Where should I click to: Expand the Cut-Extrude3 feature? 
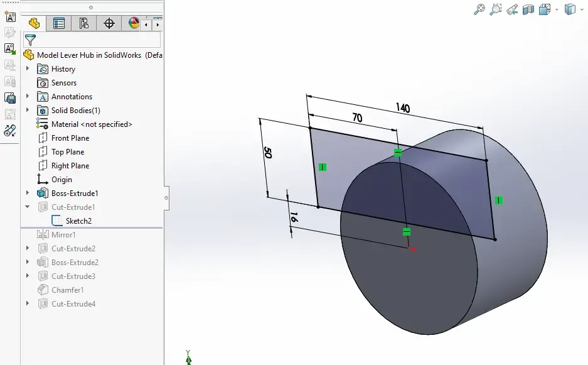pos(28,276)
